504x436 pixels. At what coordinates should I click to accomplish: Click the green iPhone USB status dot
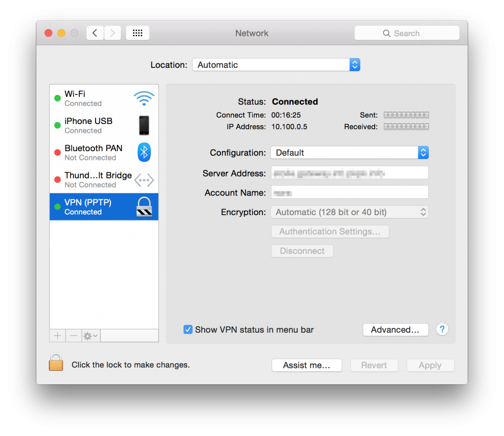click(58, 125)
